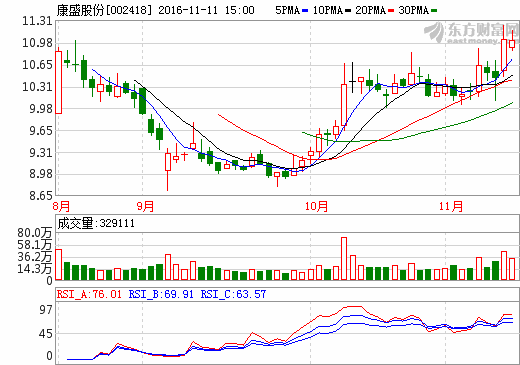Viewport: 520px width, 365px height.
Task: Click the 9.65 price axis label
Action: click(x=41, y=130)
